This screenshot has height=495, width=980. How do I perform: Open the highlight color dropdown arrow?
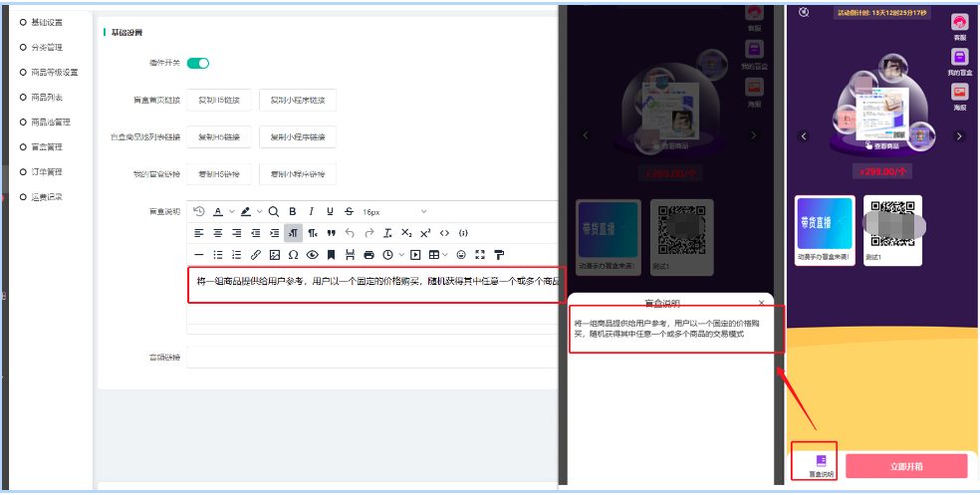pyautogui.click(x=259, y=211)
